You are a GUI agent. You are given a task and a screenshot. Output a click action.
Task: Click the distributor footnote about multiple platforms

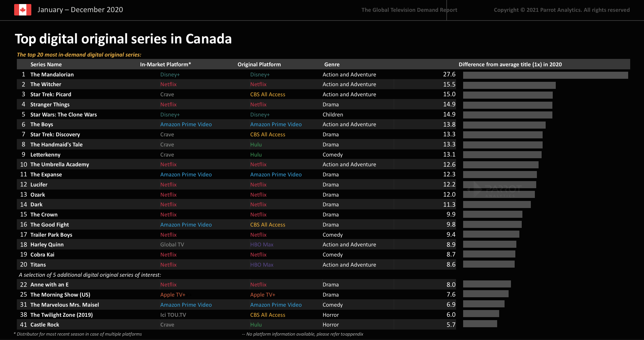(x=78, y=334)
